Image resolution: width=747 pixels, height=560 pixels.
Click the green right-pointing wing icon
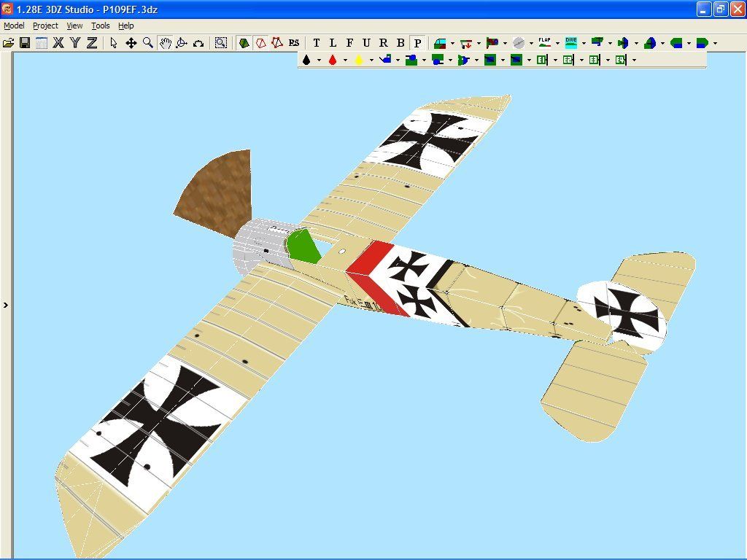point(703,43)
